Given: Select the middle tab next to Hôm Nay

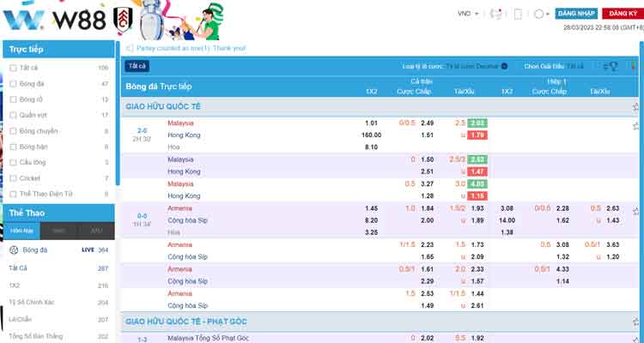Looking at the screenshot, I should [58, 231].
